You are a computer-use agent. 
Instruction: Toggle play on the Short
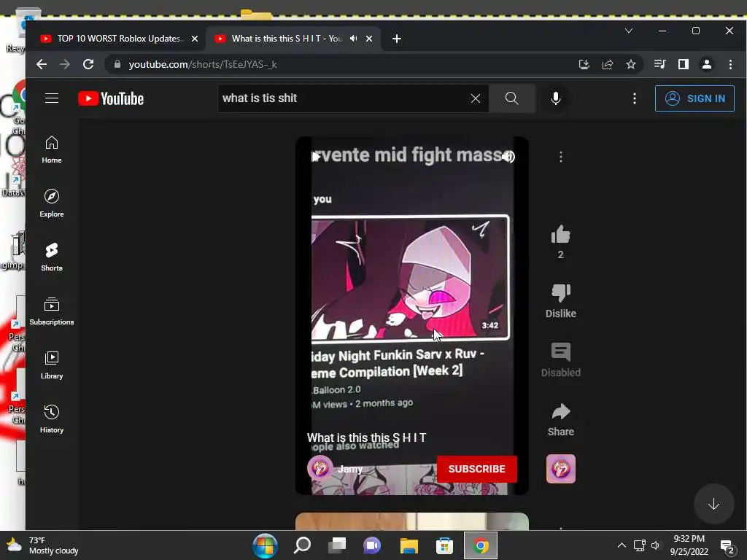315,156
